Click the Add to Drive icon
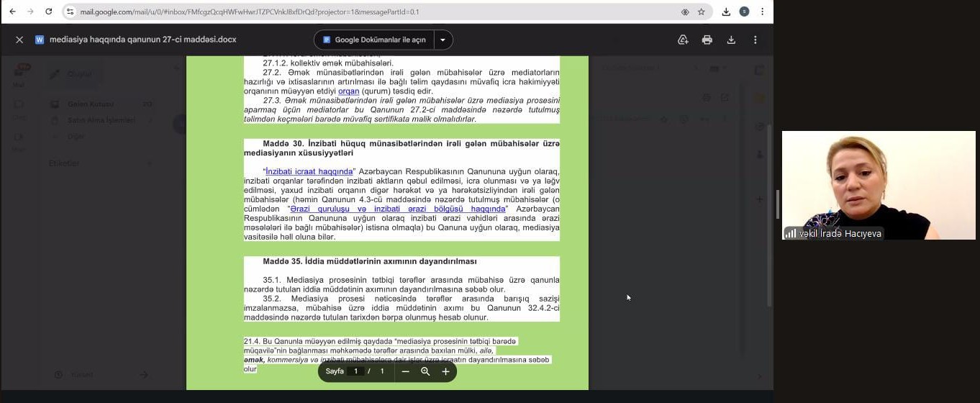Screen dimensions: 980x403 (683, 40)
